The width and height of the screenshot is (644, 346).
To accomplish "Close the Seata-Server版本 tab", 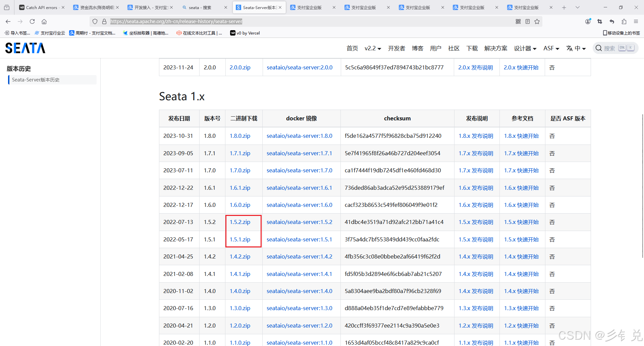I will pos(280,7).
